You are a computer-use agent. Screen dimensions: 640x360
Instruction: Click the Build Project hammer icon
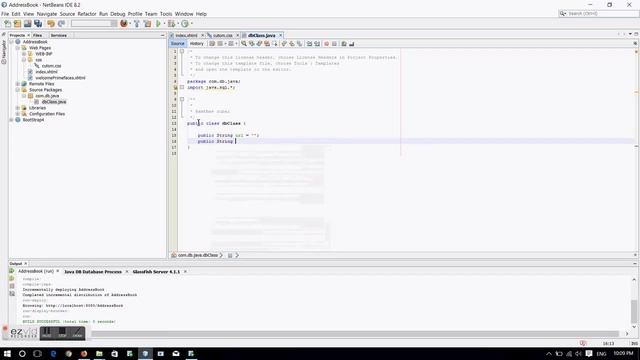click(x=137, y=24)
